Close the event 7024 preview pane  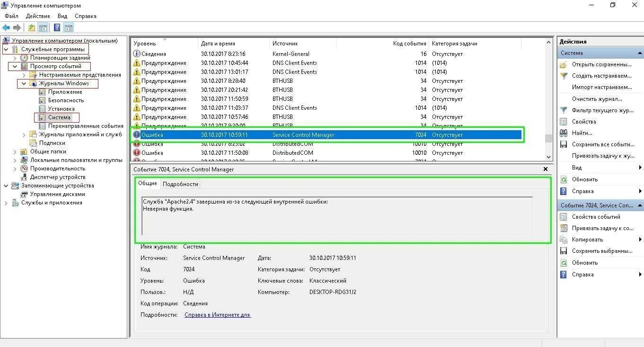(546, 169)
